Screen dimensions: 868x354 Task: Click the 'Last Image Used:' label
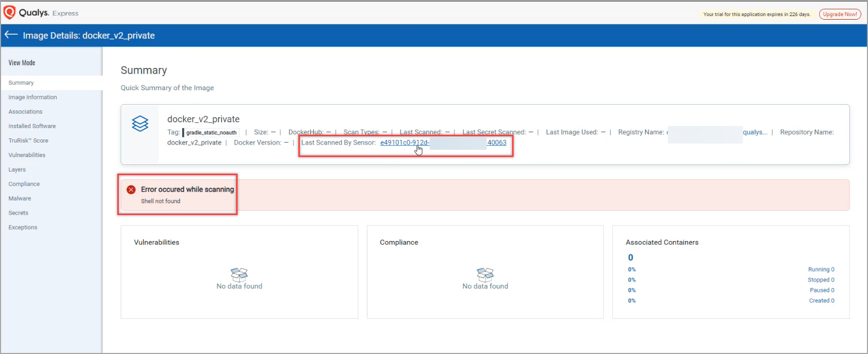click(x=572, y=132)
